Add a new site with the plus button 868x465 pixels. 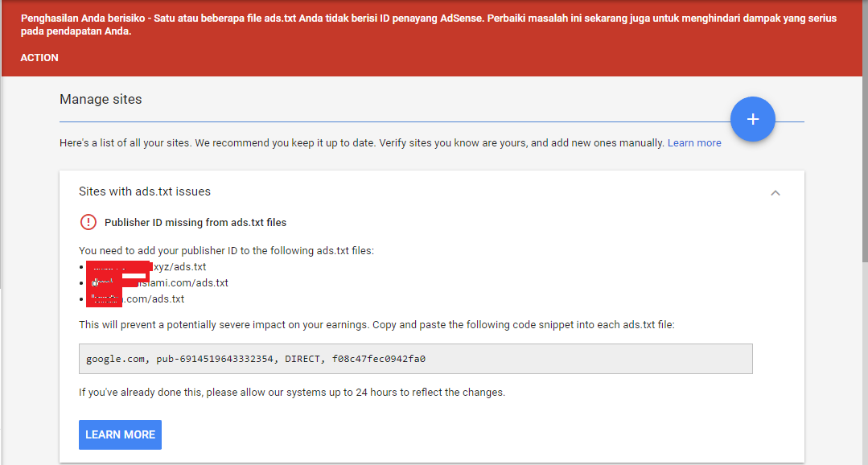[x=752, y=119]
